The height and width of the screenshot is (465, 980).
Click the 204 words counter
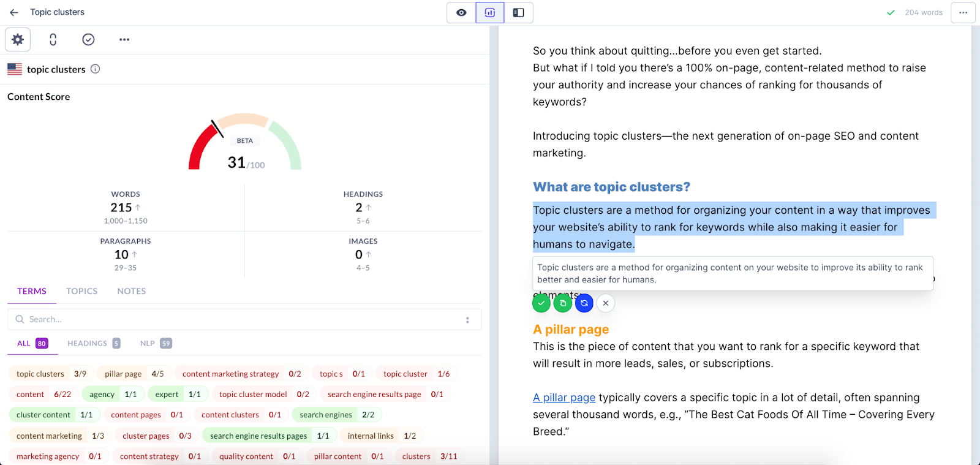click(924, 12)
